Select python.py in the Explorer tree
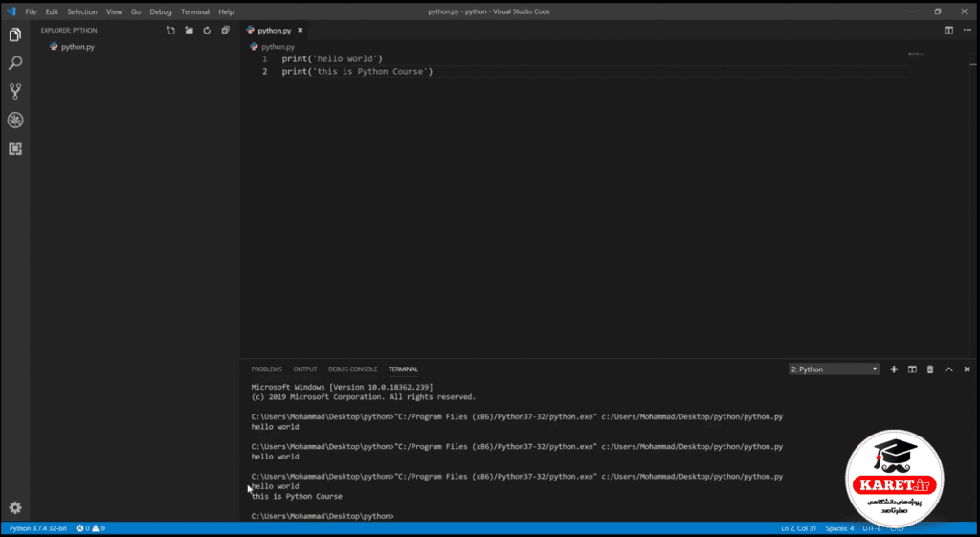980x537 pixels. (78, 47)
